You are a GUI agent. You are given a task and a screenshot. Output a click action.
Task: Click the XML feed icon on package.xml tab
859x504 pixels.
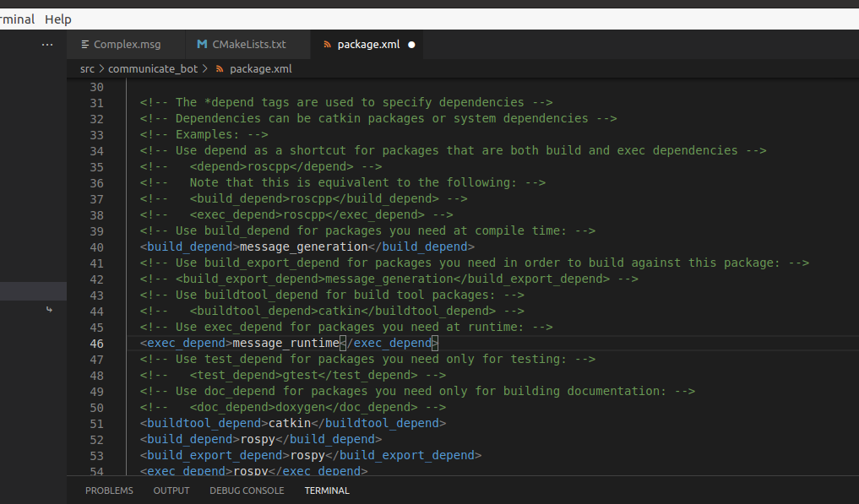tap(327, 45)
